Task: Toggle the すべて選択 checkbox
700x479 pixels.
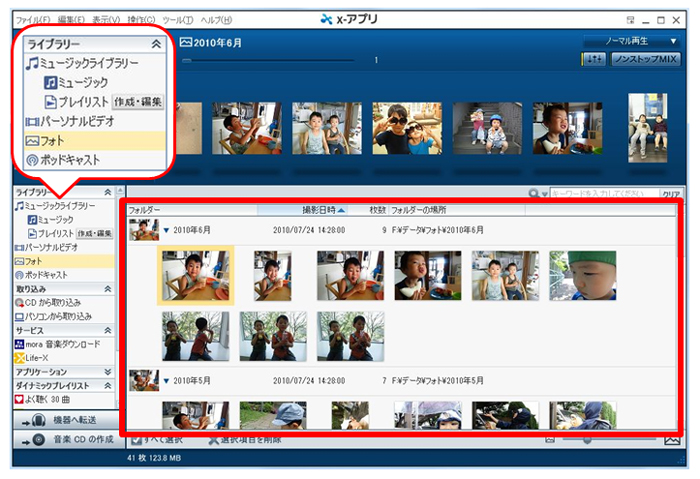Action: 131,440
